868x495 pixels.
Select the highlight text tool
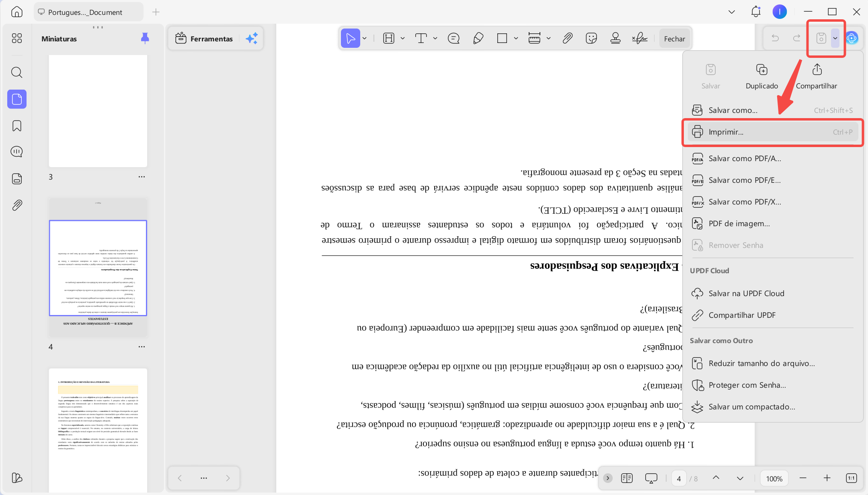389,38
